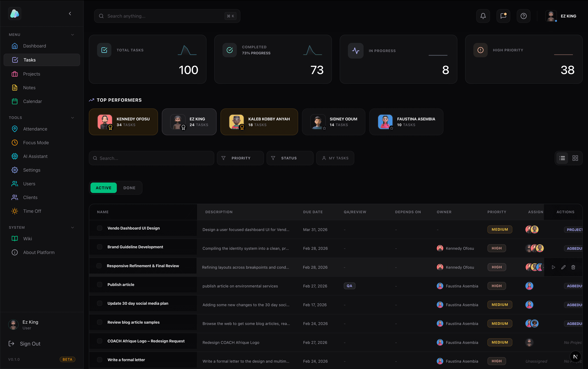Open the notifications bell
The width and height of the screenshot is (588, 369).
coord(483,16)
